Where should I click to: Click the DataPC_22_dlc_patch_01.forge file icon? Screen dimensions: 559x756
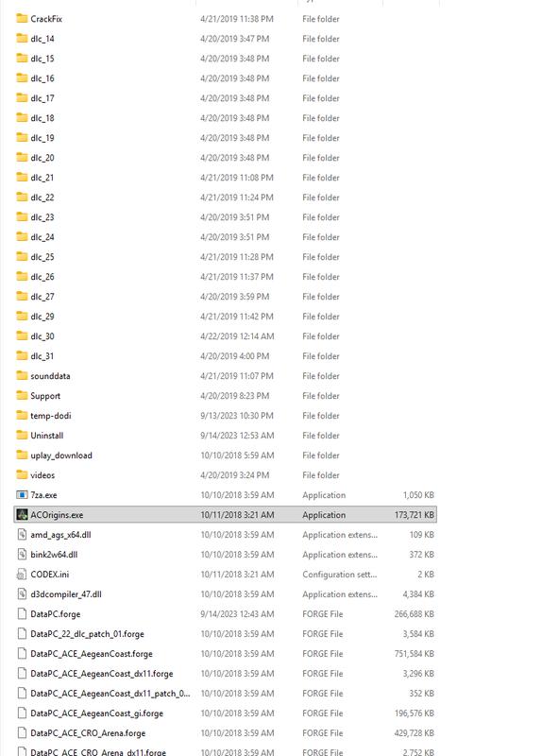coord(22,633)
